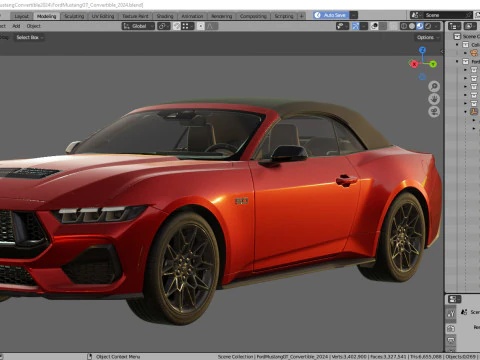Image resolution: width=480 pixels, height=360 pixels.
Task: Switch to wireframe viewport shading
Action: click(404, 26)
